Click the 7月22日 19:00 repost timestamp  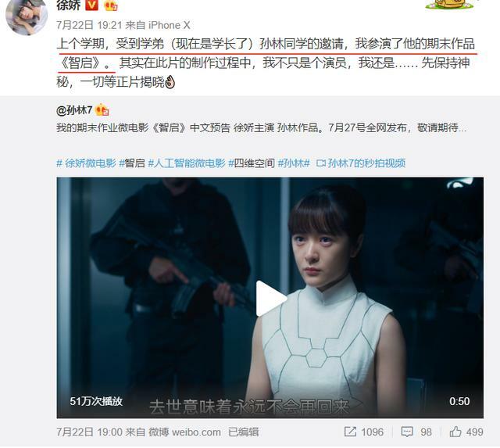[89, 432]
